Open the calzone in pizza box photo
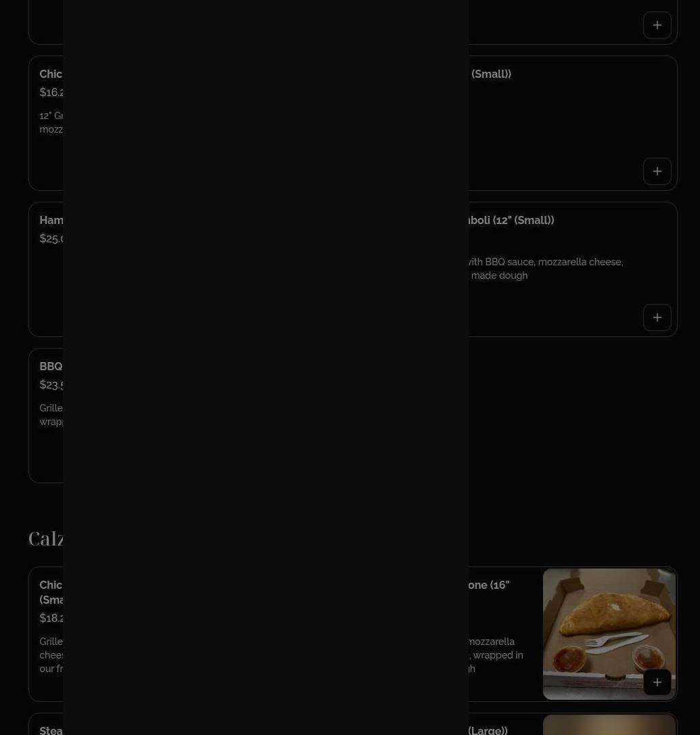The width and height of the screenshot is (700, 735). pyautogui.click(x=609, y=633)
